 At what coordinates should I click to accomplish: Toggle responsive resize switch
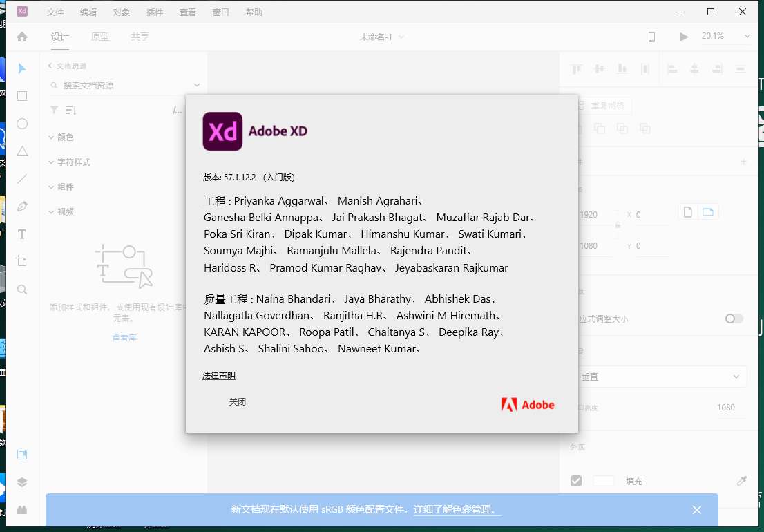tap(734, 319)
